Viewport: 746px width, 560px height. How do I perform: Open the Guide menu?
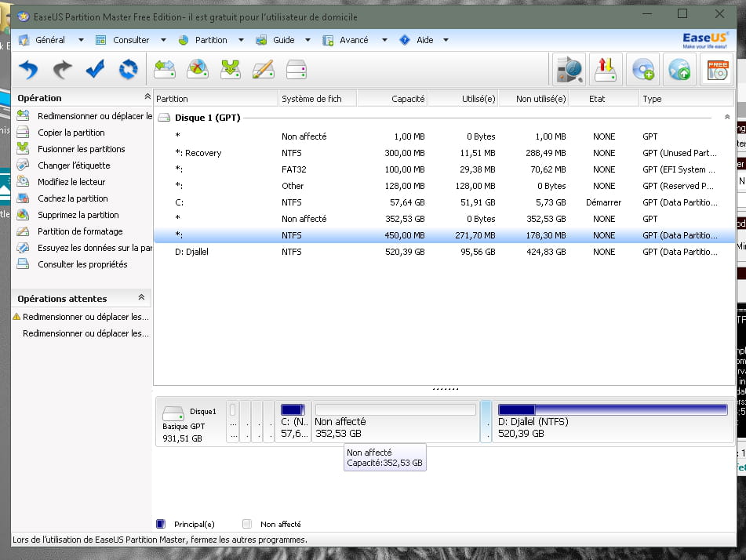[x=283, y=40]
